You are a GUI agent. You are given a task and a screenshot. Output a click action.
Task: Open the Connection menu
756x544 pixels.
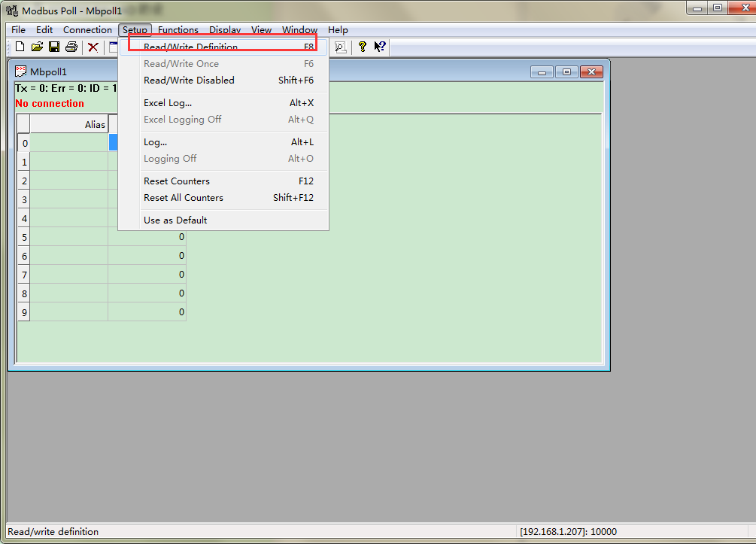pos(87,30)
